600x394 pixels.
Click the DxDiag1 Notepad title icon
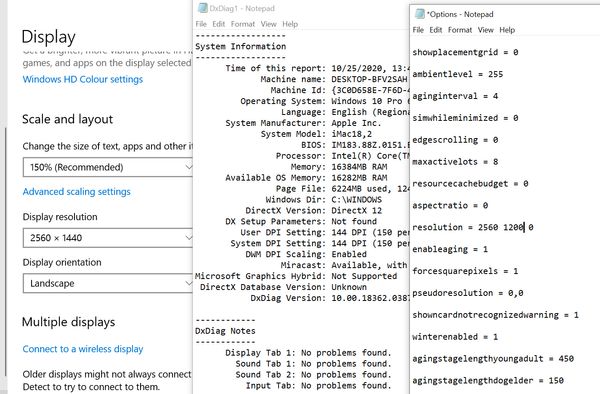(203, 8)
